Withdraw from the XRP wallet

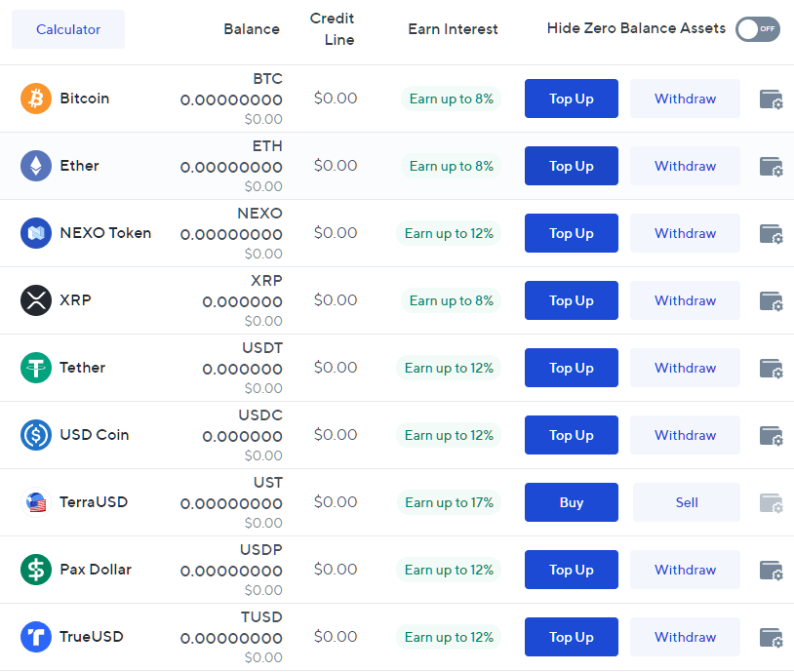pyautogui.click(x=685, y=300)
